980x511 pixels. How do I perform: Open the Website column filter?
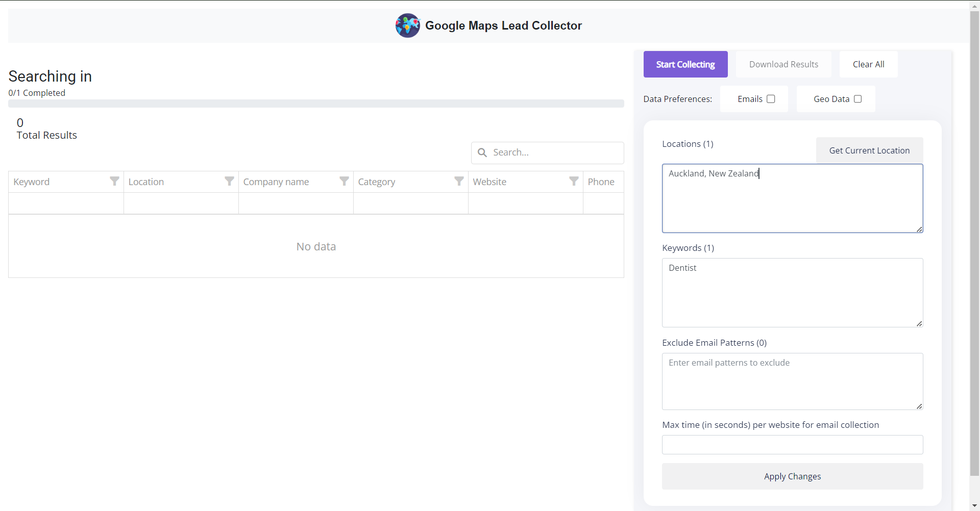[574, 182]
